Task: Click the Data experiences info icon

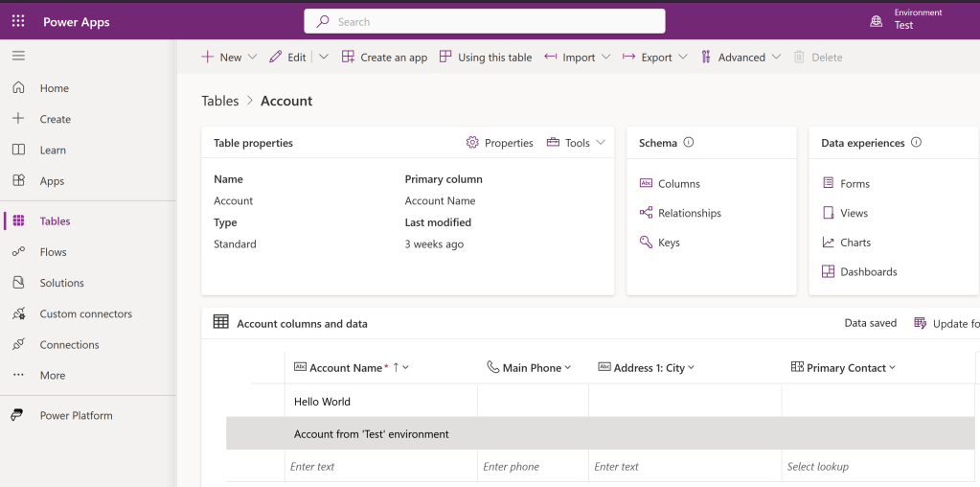Action: pos(916,143)
